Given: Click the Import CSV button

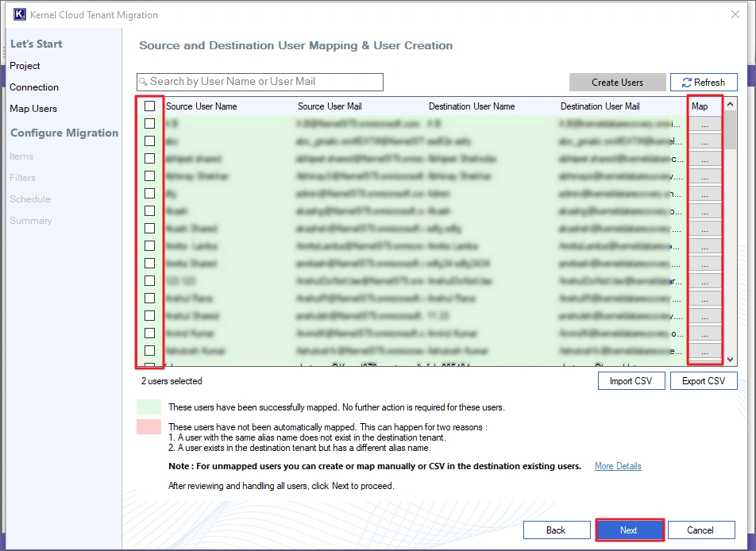Looking at the screenshot, I should pos(631,381).
